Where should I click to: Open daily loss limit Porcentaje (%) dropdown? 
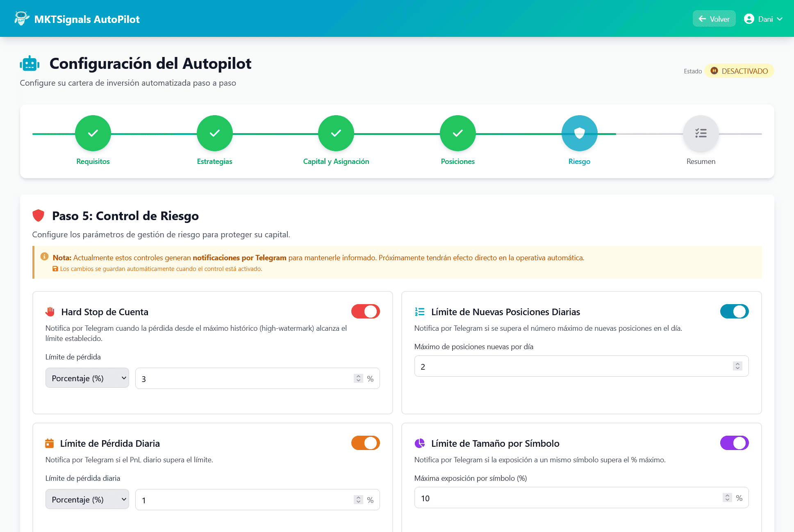point(87,499)
